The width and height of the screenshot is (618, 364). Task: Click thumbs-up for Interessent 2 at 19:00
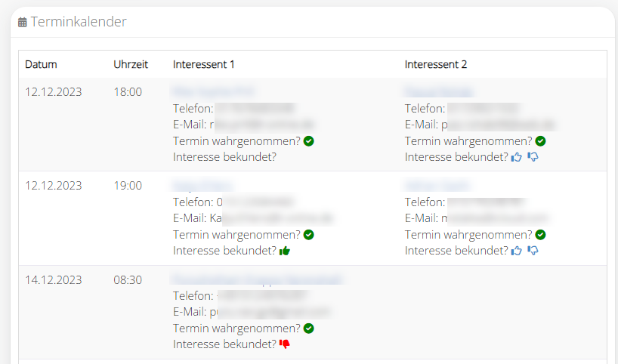[x=516, y=251]
